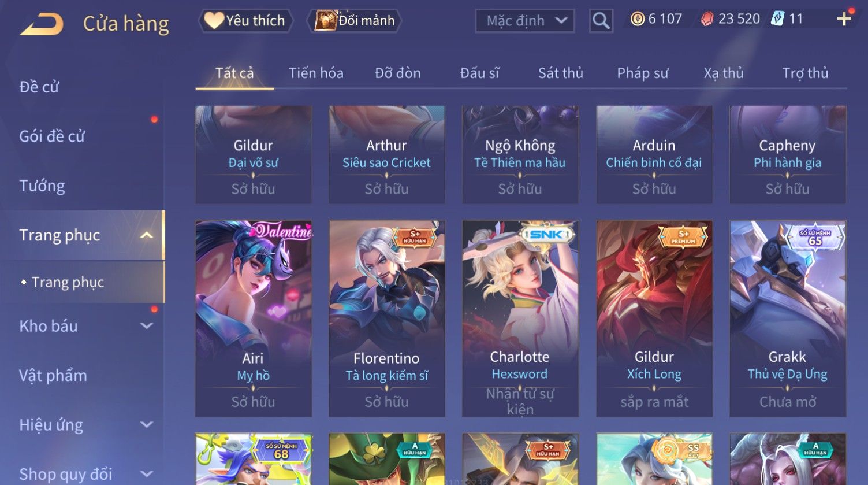The width and height of the screenshot is (868, 485).
Task: Tap the plus icon to add currency
Action: 844,19
